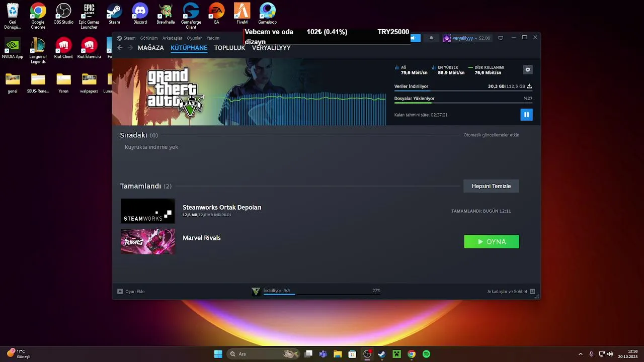Open download settings gear icon
The width and height of the screenshot is (644, 362).
[528, 70]
